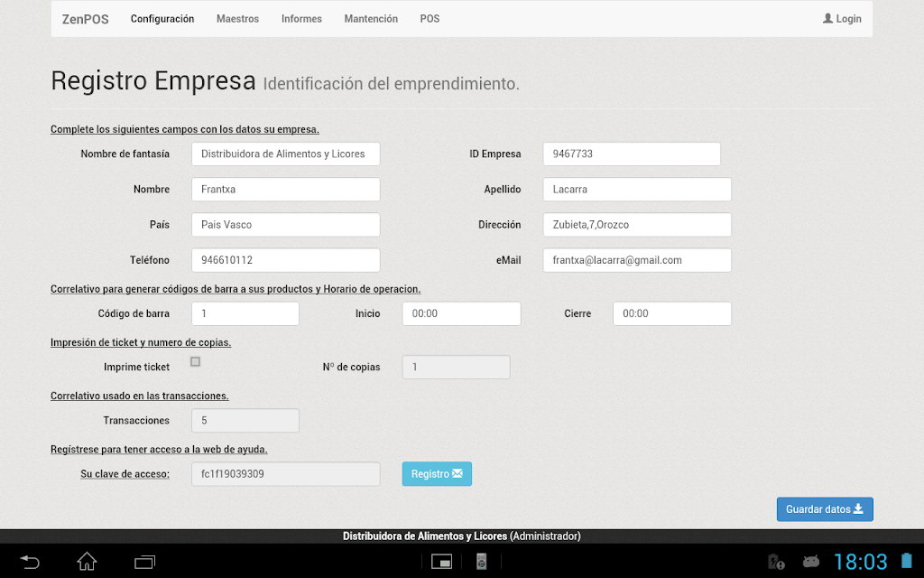Viewport: 924px width, 578px height.
Task: Open the Maestros menu
Action: point(237,19)
